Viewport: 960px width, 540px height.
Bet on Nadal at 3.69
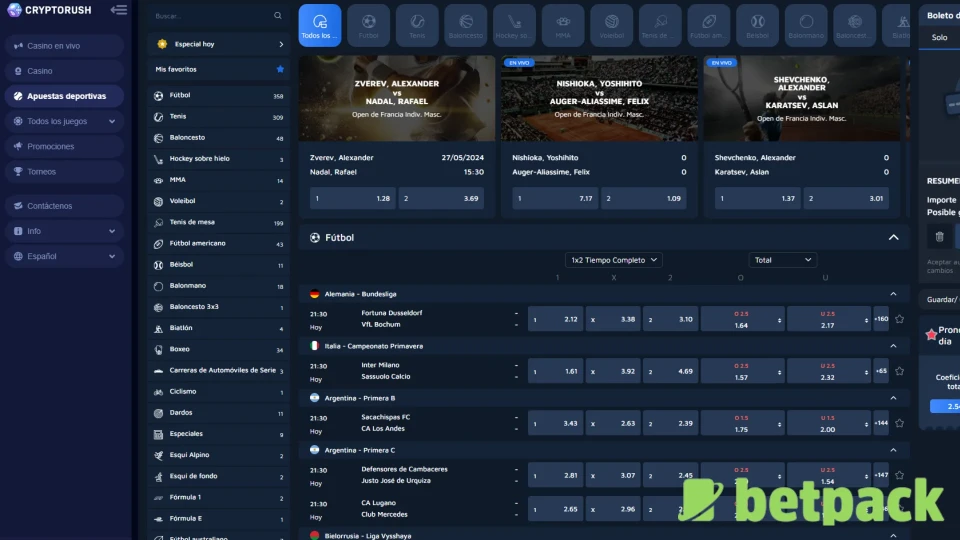pos(441,198)
